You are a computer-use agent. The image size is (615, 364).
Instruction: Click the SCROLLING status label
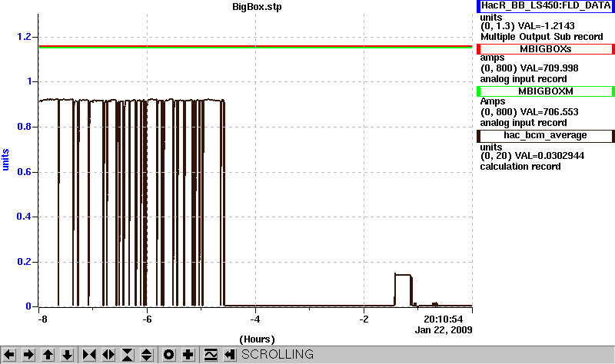pyautogui.click(x=278, y=354)
